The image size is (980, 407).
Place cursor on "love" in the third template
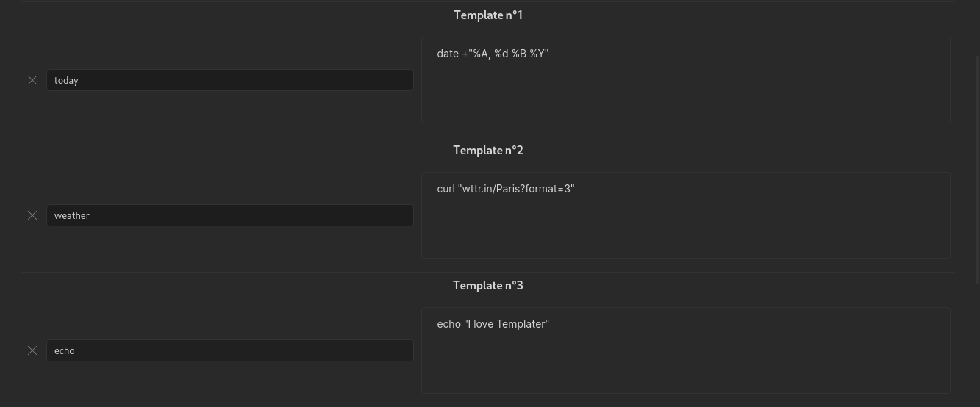tap(484, 324)
